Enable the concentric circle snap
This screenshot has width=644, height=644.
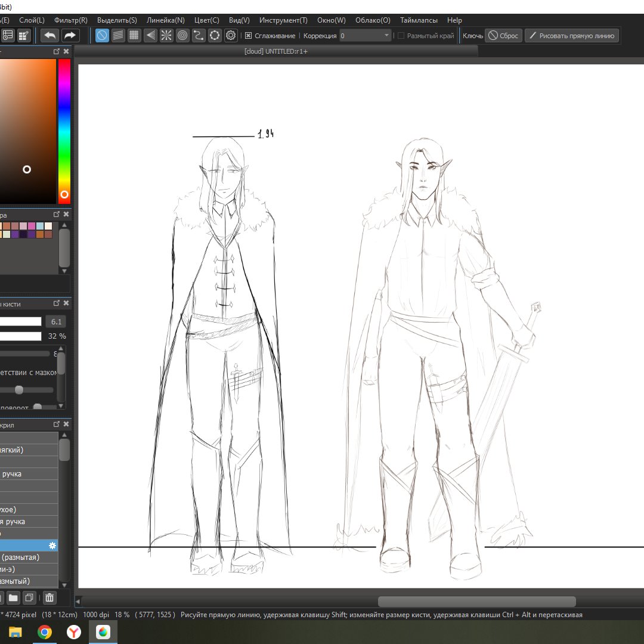tap(182, 36)
